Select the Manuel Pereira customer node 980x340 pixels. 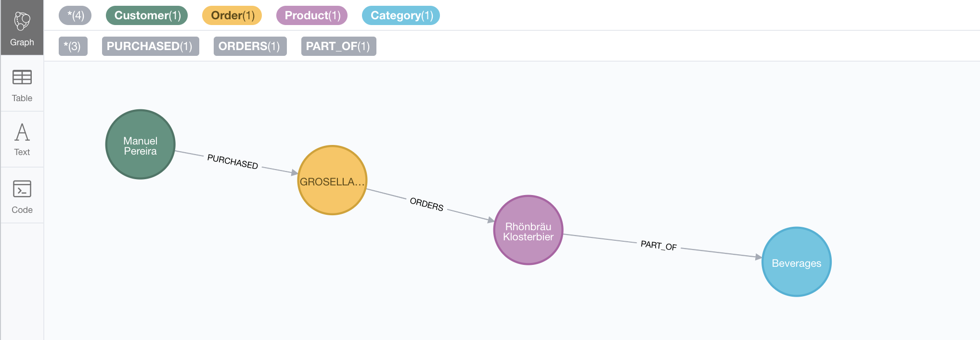click(141, 144)
